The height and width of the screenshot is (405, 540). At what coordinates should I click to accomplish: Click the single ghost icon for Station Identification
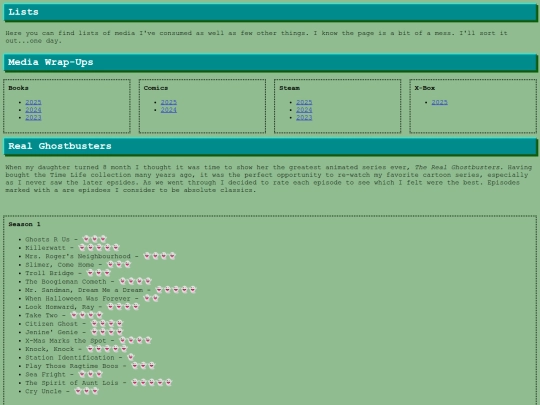pyautogui.click(x=131, y=357)
